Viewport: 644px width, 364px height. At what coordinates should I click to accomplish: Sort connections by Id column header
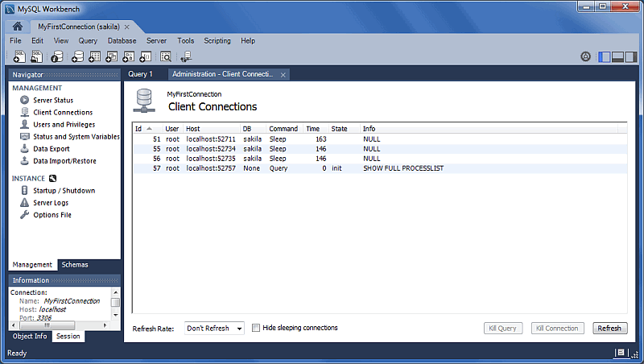142,129
